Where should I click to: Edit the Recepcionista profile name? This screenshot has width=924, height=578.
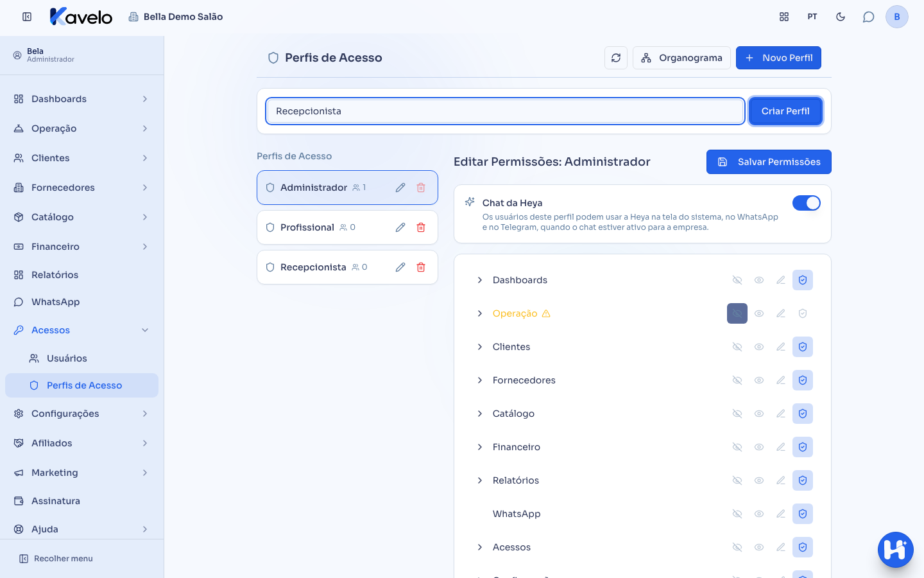coord(400,267)
